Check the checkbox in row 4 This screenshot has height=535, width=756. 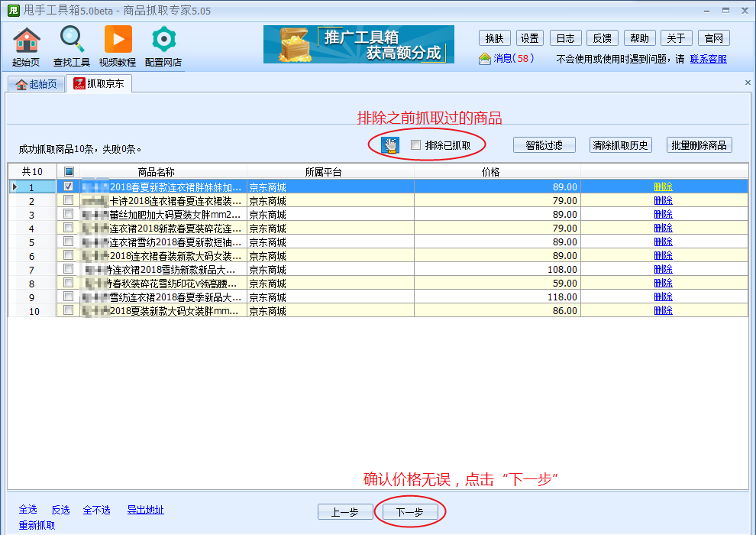[x=69, y=228]
